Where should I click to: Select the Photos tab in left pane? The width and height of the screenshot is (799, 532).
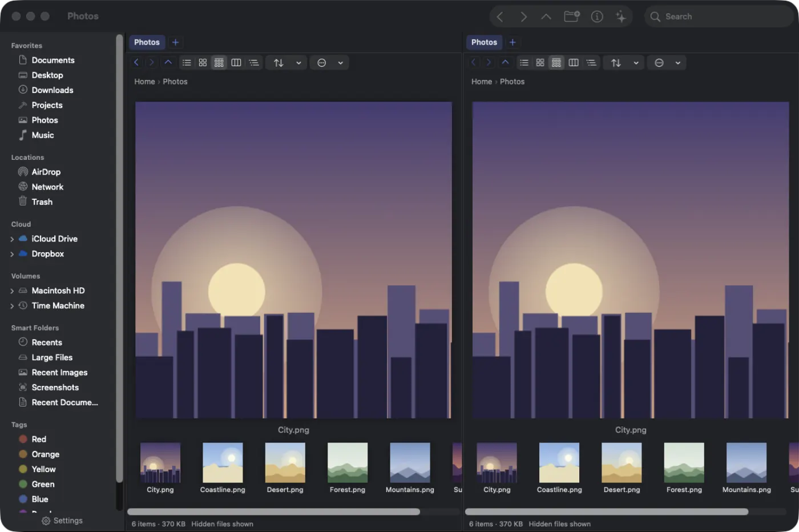147,42
